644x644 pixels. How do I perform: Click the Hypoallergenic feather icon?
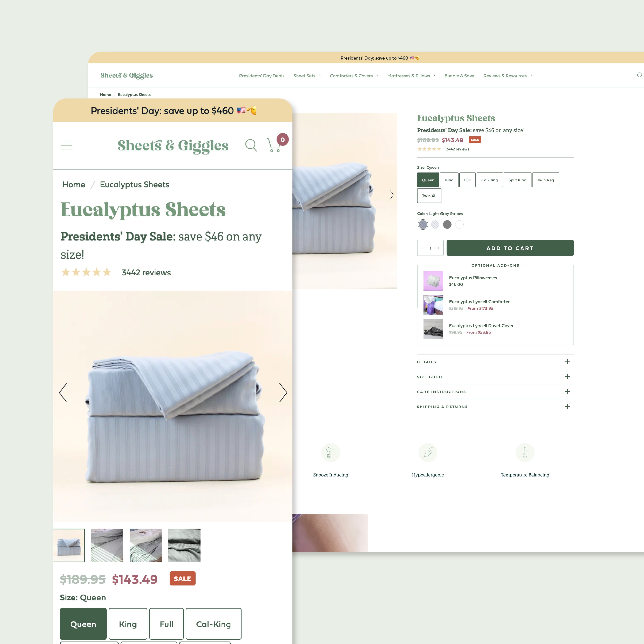coord(428,453)
